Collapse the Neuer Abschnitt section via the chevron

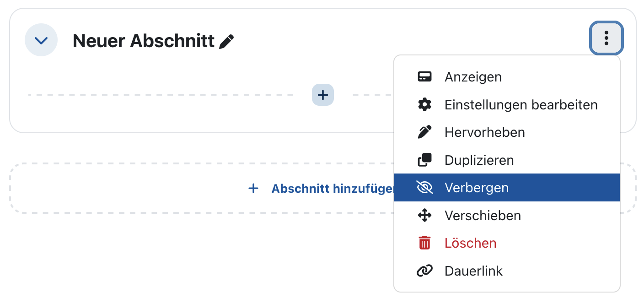click(x=41, y=40)
